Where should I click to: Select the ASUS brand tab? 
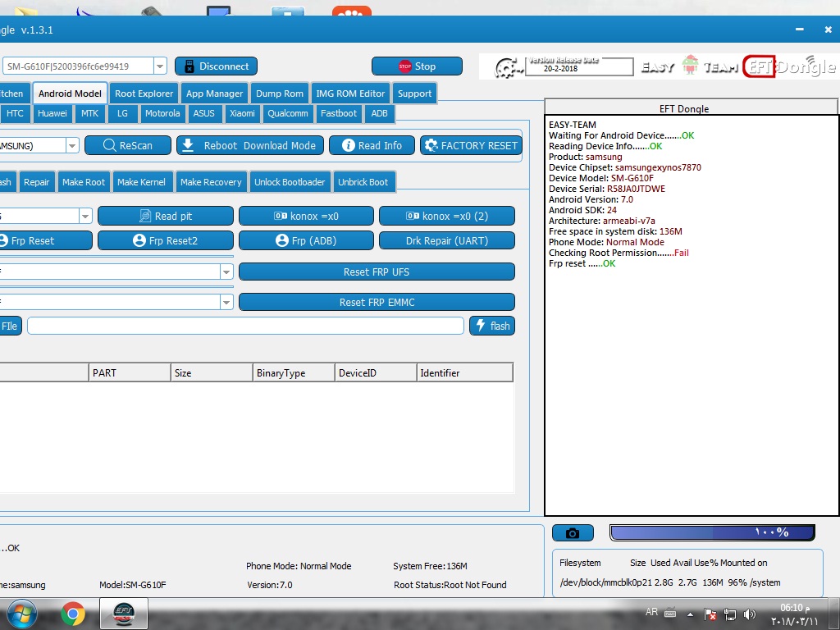(203, 113)
